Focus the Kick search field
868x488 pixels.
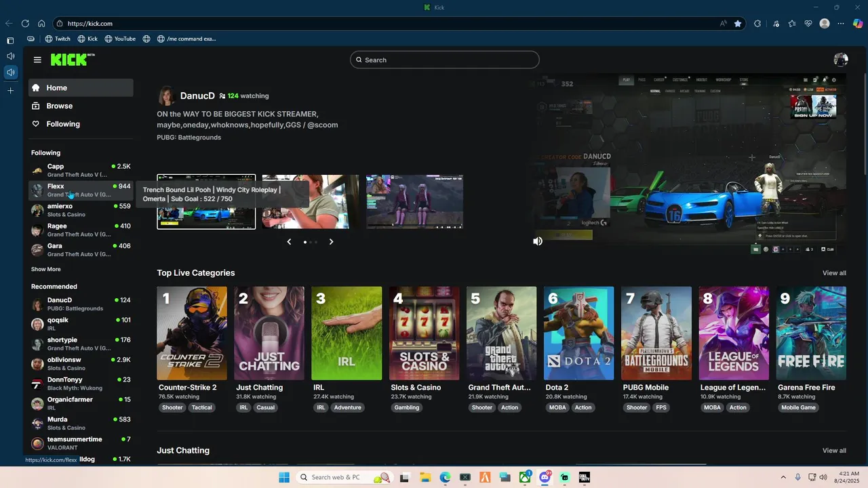click(x=445, y=60)
